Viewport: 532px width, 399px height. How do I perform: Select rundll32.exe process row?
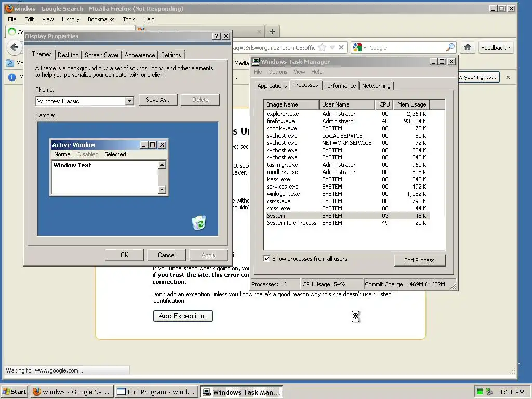347,172
